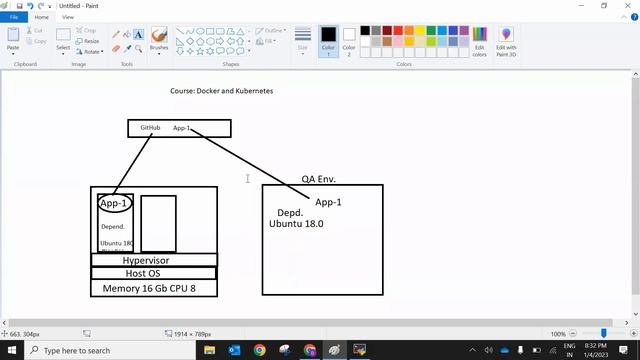
Task: Choose the Right triangle shape
Action: tap(180, 41)
